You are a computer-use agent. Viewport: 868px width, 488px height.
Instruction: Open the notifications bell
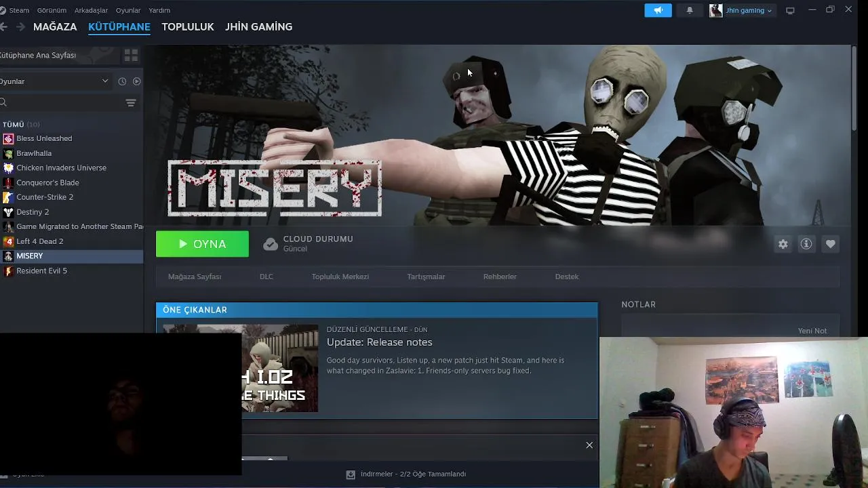690,10
